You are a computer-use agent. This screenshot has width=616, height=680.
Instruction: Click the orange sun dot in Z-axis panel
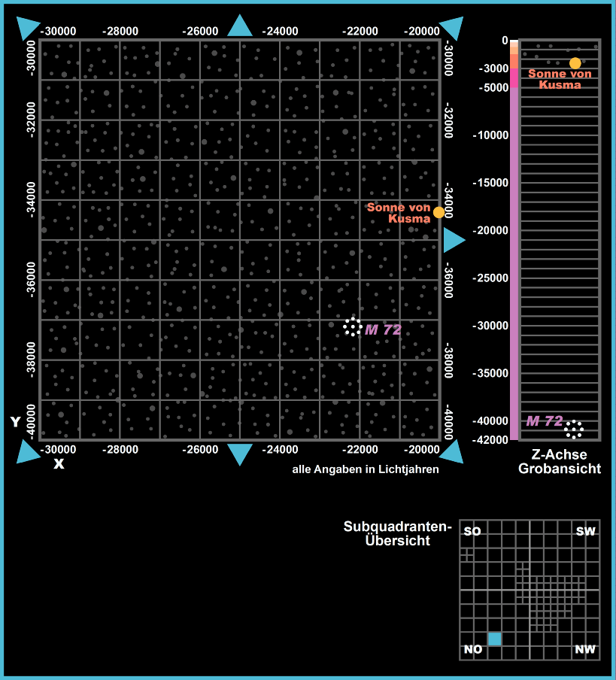(x=575, y=63)
